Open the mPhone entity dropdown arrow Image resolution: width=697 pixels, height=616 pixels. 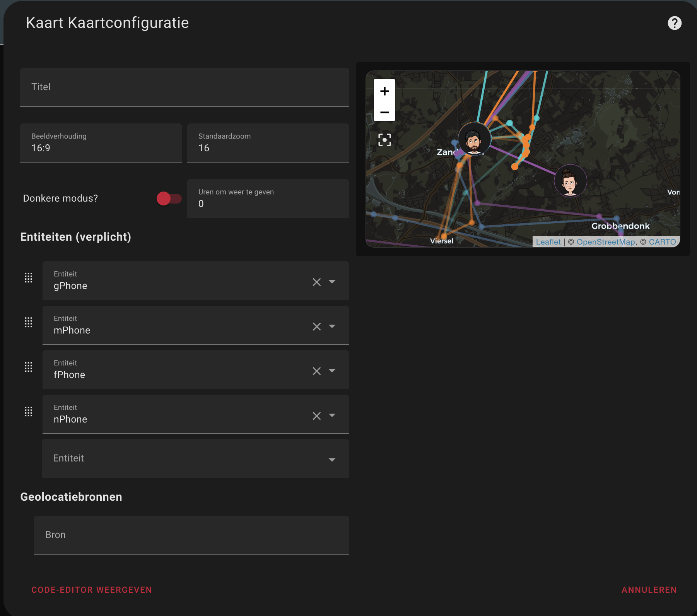click(x=332, y=327)
